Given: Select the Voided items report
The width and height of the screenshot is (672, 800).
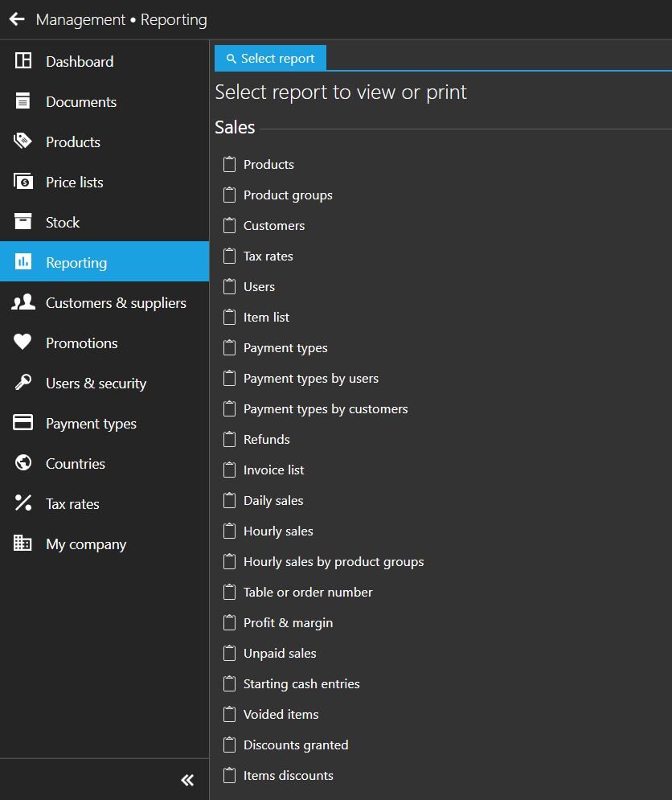Looking at the screenshot, I should [x=281, y=715].
